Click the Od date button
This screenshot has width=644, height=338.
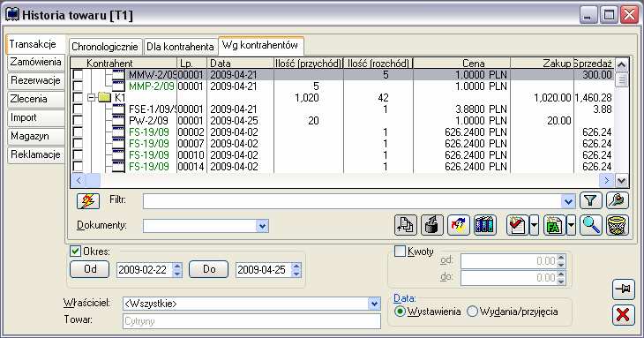[90, 269]
